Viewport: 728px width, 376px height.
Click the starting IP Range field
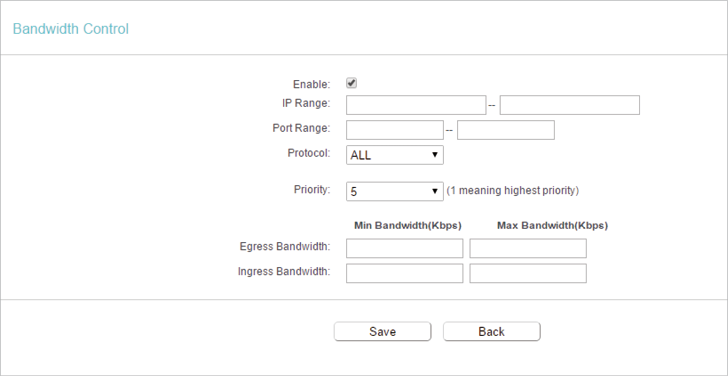tap(416, 105)
